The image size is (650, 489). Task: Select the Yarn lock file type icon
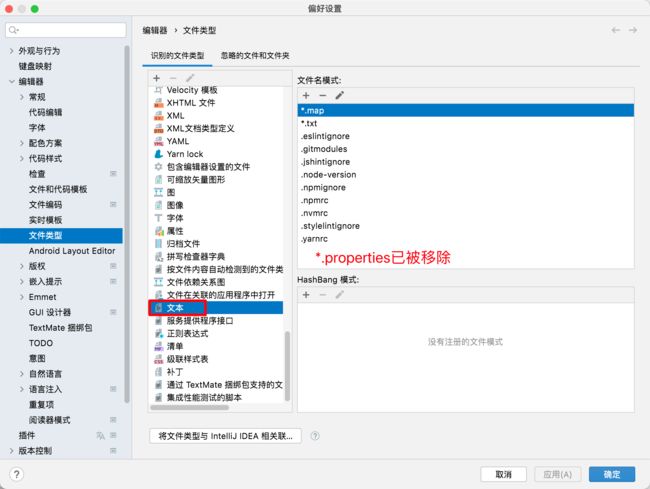coord(158,154)
